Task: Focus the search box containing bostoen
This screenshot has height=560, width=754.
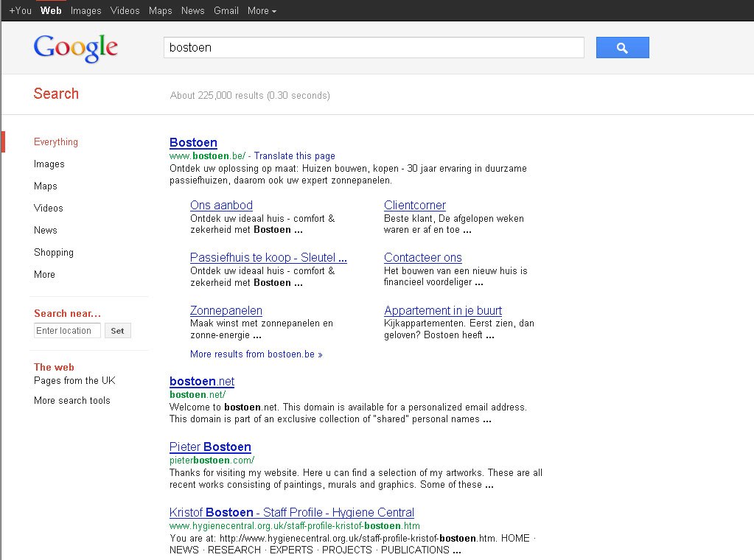Action: tap(374, 48)
